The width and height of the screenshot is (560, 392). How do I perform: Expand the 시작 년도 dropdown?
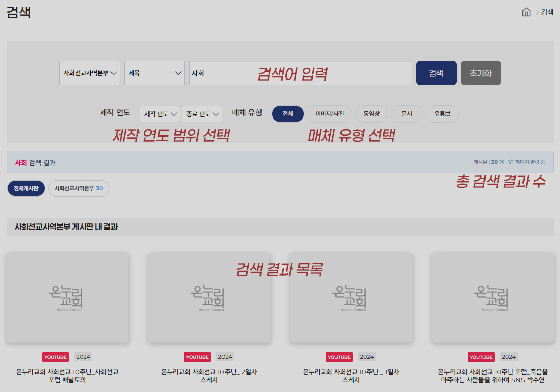[x=160, y=114]
